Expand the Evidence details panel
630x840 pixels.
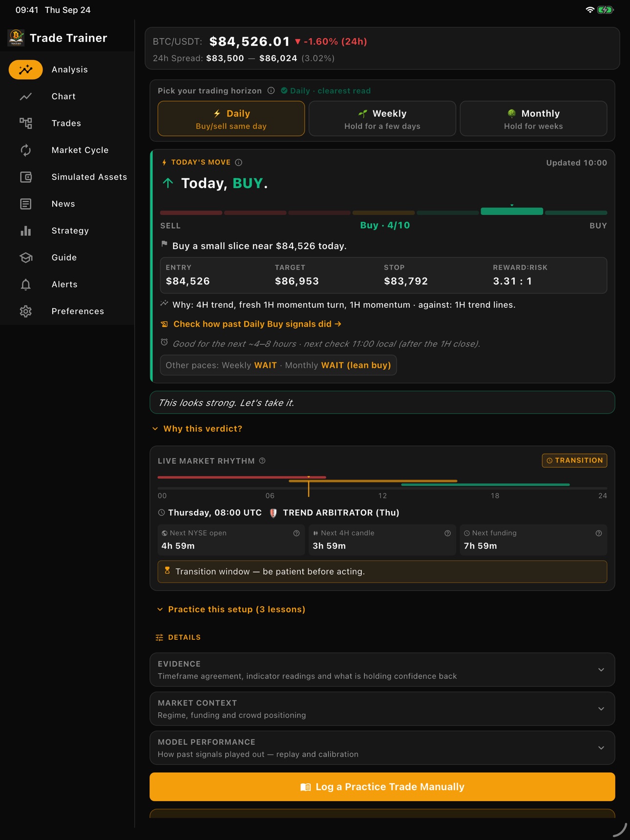coord(382,670)
